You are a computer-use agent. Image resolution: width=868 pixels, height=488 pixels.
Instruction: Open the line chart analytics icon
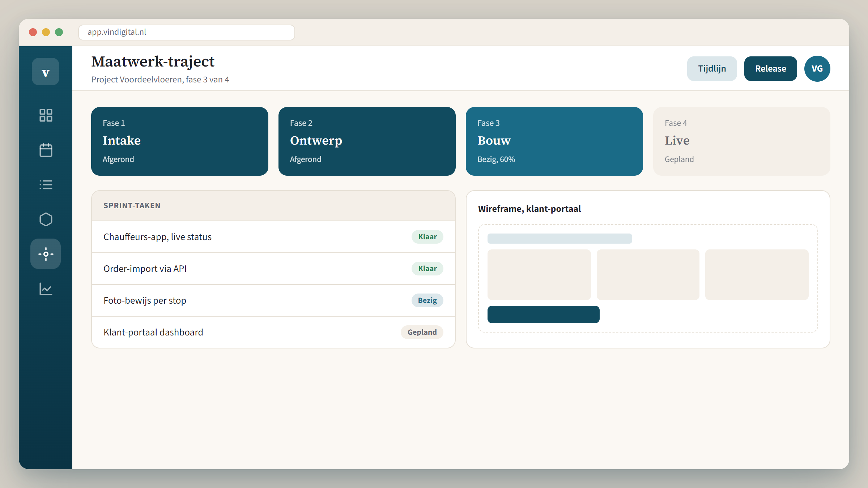(46, 289)
